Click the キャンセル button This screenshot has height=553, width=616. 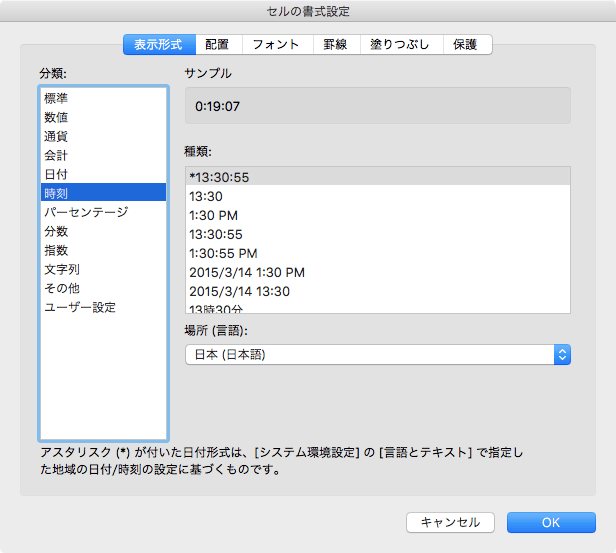[x=450, y=522]
